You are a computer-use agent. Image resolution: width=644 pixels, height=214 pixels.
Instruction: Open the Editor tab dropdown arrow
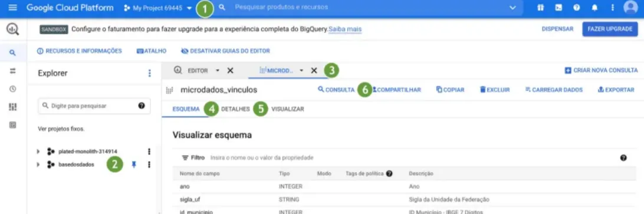(218, 71)
